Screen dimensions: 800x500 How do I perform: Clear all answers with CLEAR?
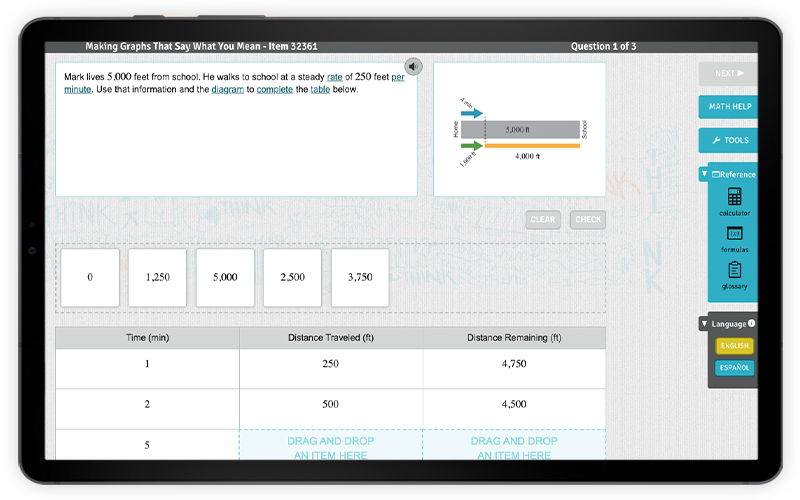coord(543,219)
